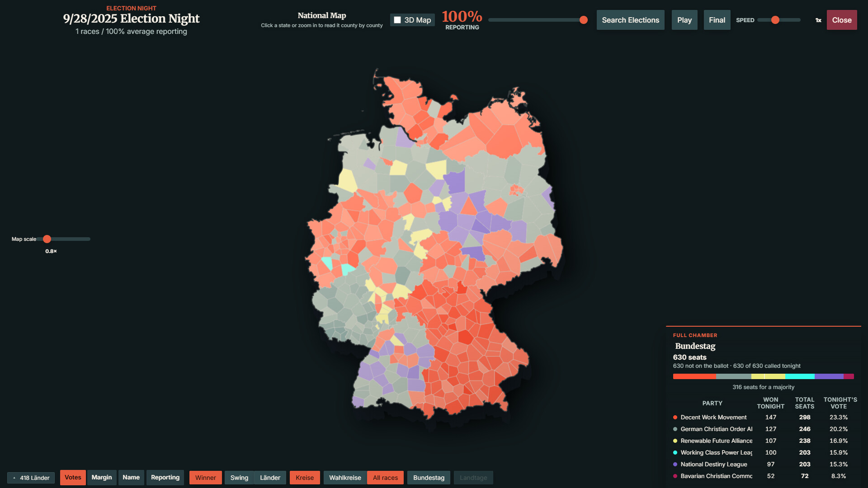Switch to Name display mode
Viewport: 868px width, 488px height.
[x=131, y=478]
